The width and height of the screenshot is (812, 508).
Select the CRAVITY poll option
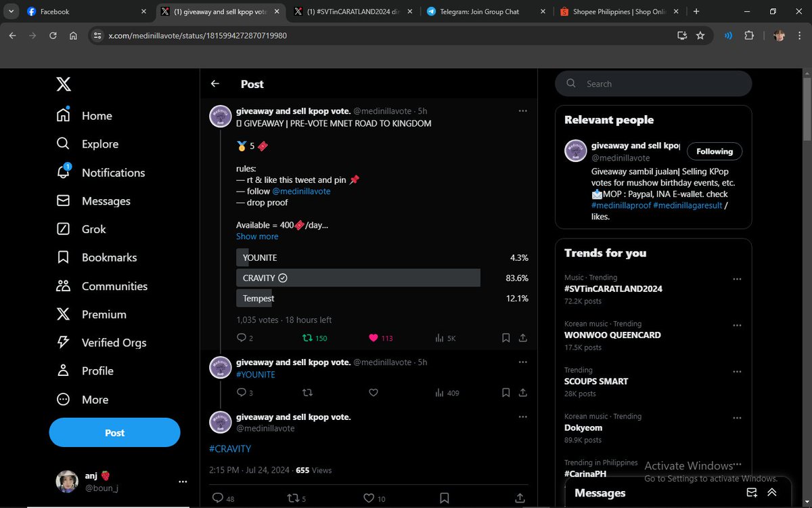382,278
